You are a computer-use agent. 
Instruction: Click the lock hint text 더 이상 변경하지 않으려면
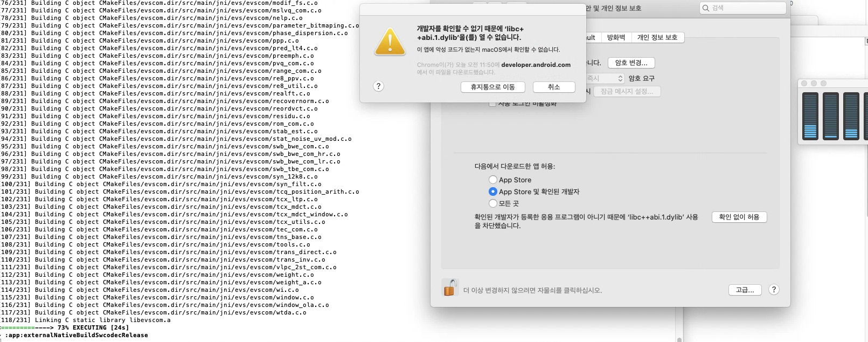click(x=532, y=290)
